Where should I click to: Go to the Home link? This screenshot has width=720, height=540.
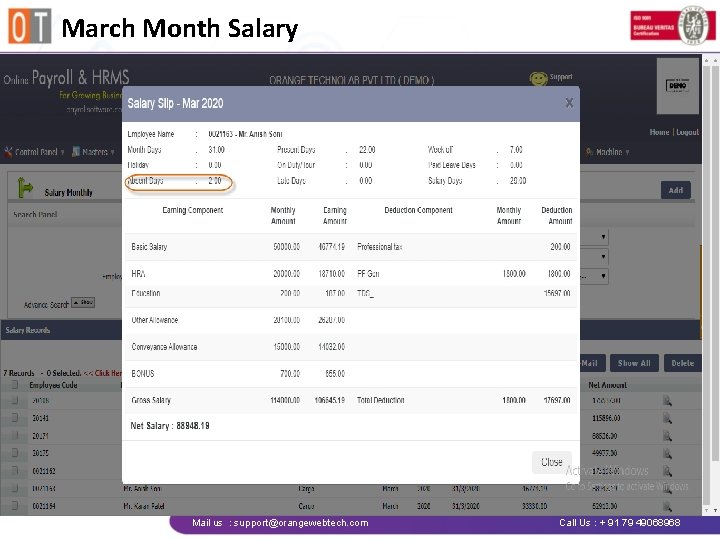tap(659, 132)
